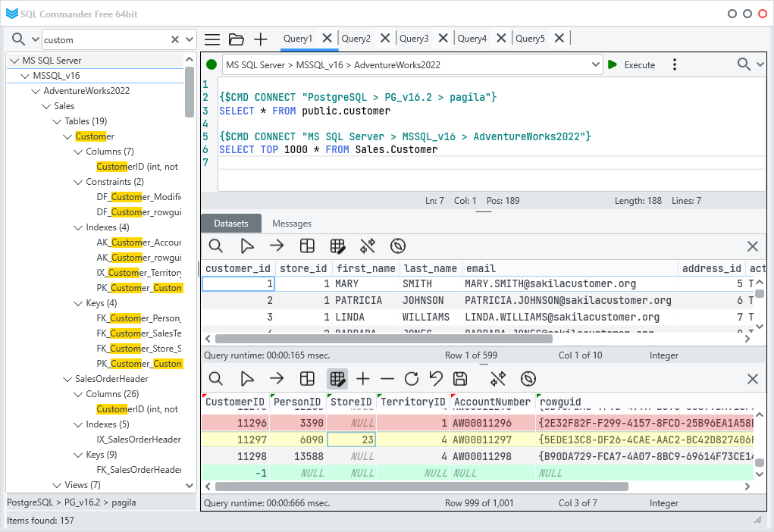Create a new query tab with the plus icon
Screen dimensions: 774x532
pos(260,39)
